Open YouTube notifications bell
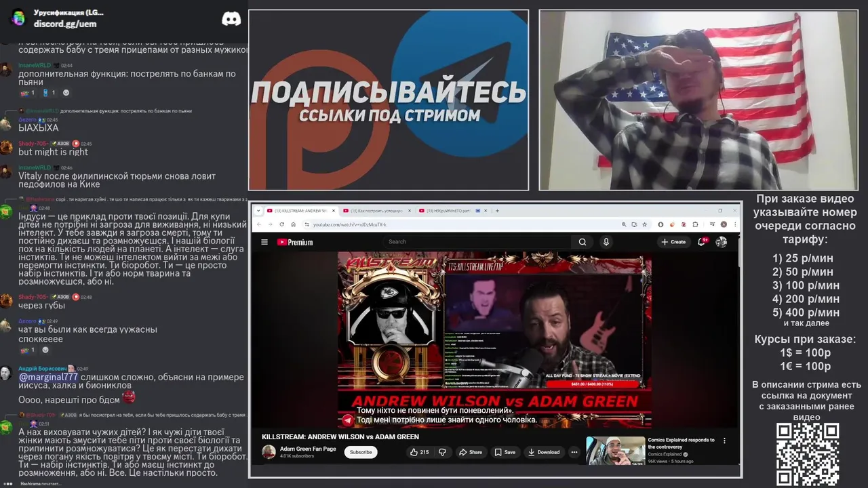 (x=702, y=241)
